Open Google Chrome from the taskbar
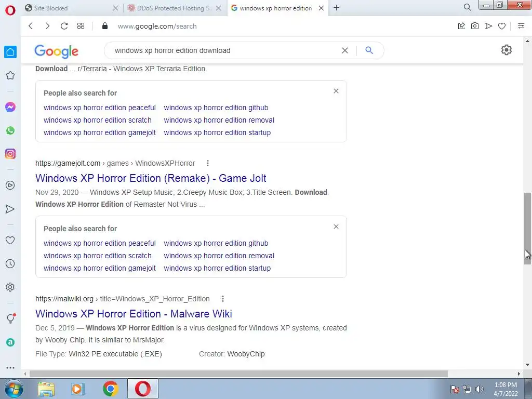 click(110, 389)
